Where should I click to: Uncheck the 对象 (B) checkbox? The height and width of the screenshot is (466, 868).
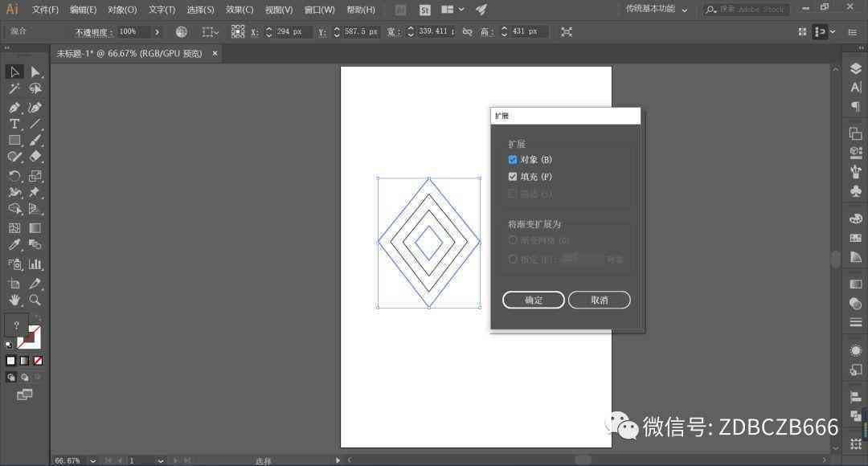coord(513,160)
